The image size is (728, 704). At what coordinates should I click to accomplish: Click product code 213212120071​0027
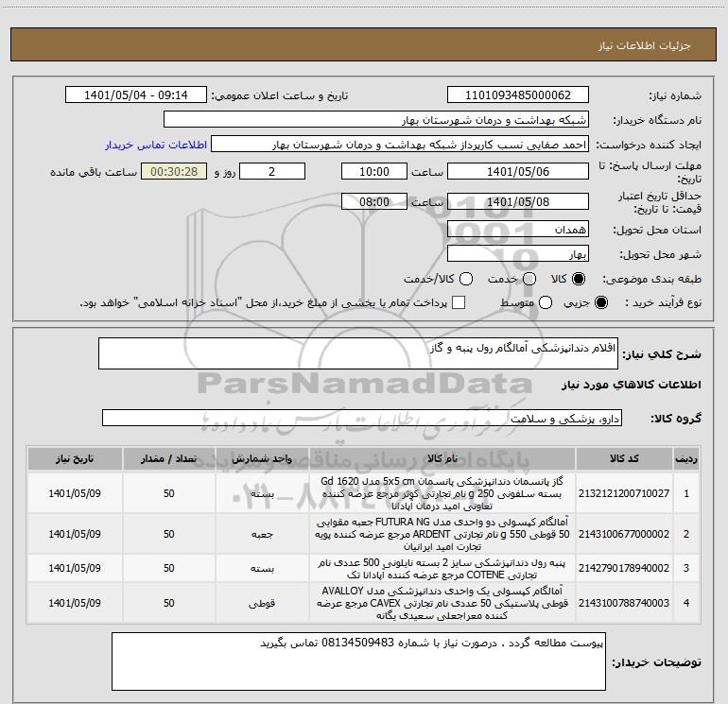[x=624, y=493]
